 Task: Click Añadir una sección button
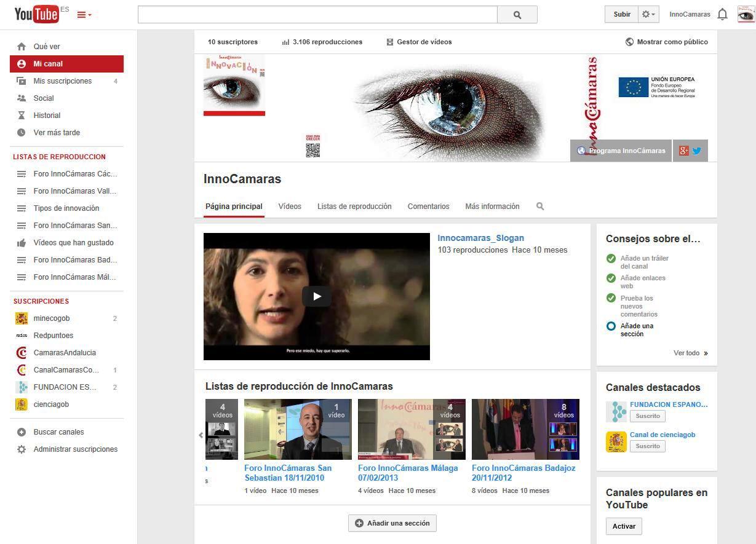[392, 523]
